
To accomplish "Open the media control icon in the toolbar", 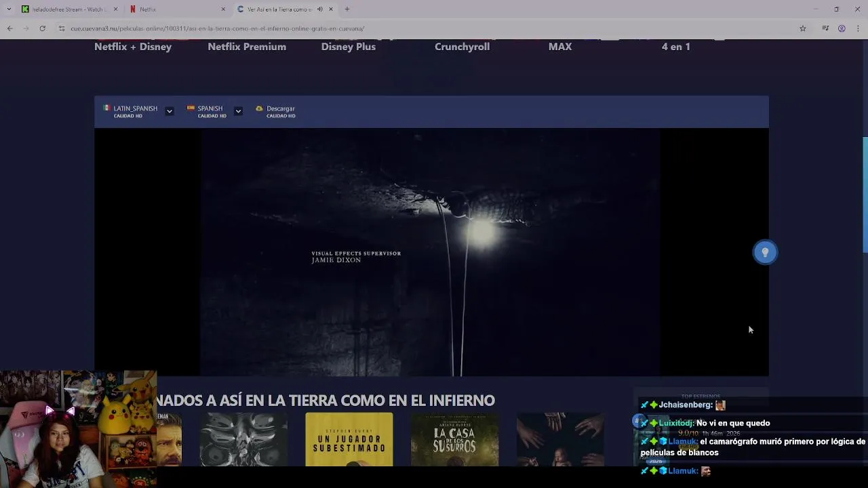I will click(x=825, y=28).
